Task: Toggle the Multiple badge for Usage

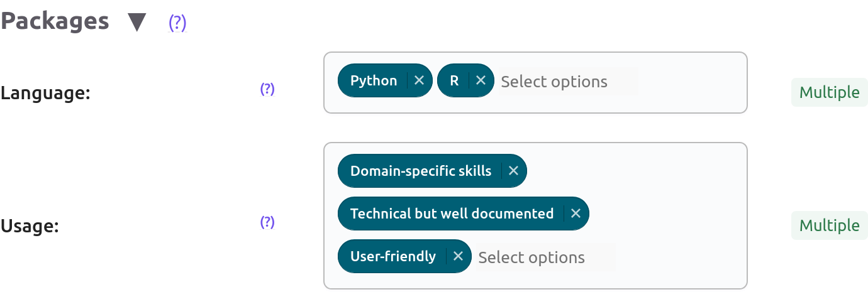Action: (x=829, y=225)
